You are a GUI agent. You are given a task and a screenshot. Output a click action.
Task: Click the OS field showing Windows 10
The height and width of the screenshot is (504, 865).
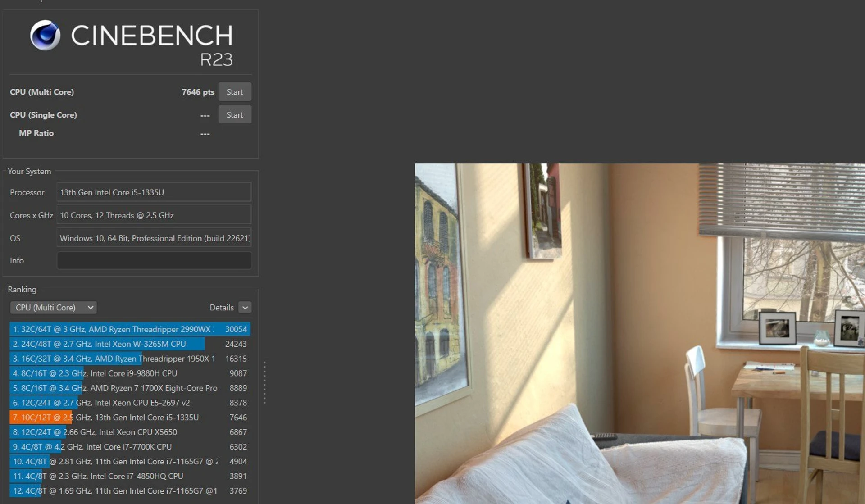[154, 238]
